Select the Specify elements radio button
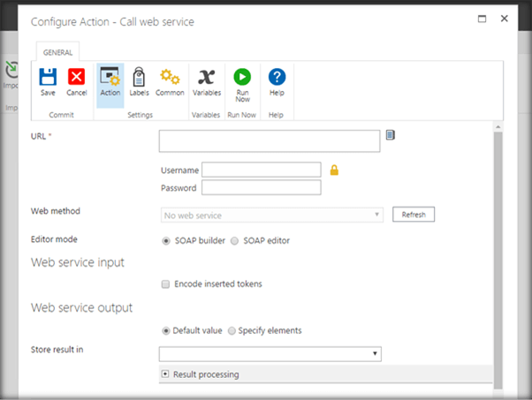Viewport: 532px width, 400px height. 232,331
